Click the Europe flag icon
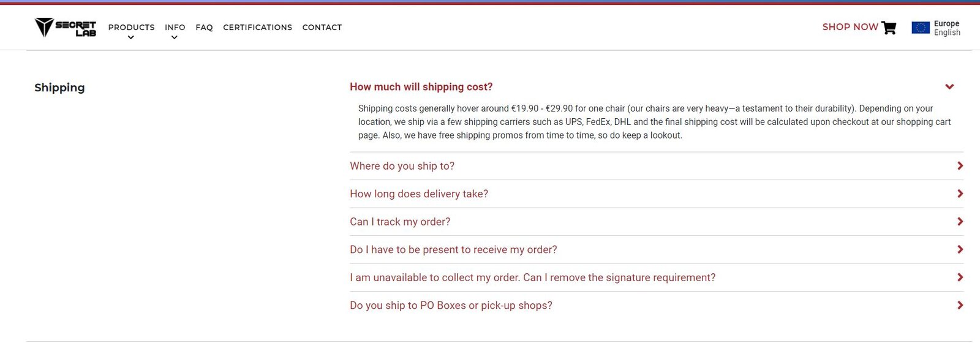 point(920,28)
